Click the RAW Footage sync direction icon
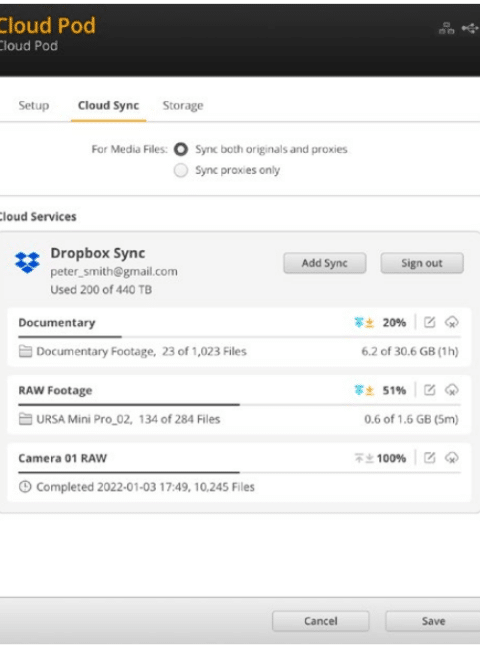Screen dimensions: 480x650 364,390
